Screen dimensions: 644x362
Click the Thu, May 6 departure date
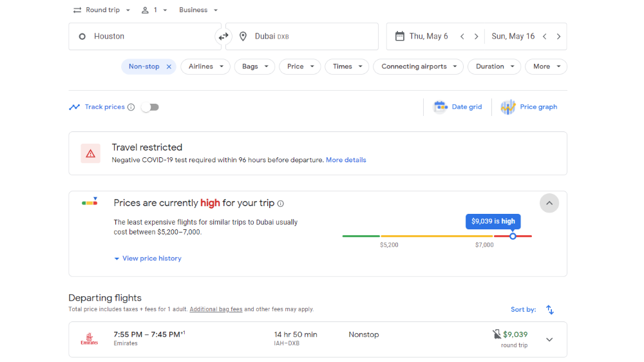[428, 37]
